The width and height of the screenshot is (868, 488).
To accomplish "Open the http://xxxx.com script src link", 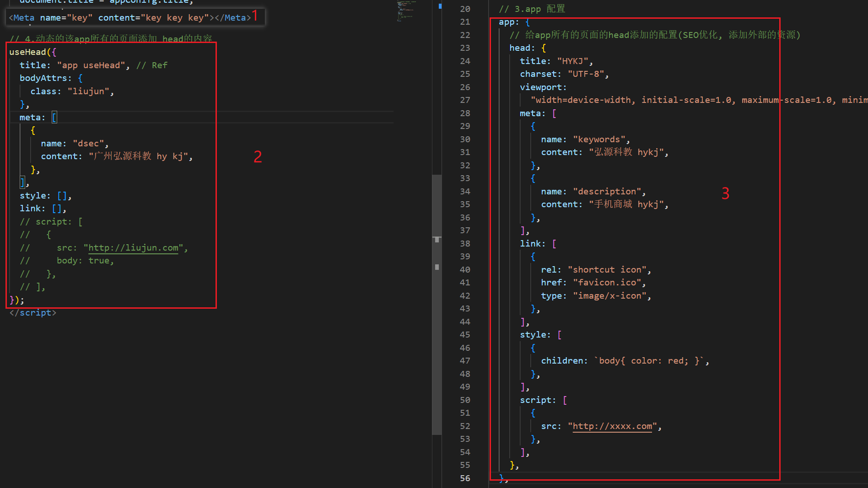I will tap(612, 426).
